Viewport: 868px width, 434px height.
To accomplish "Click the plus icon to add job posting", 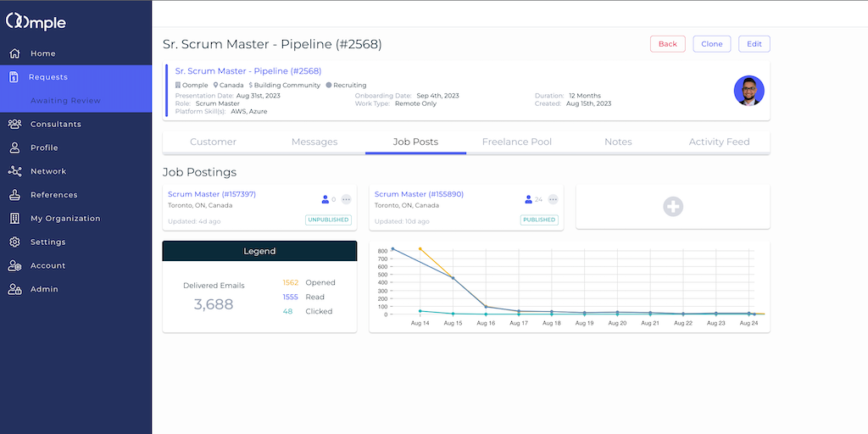I will point(673,207).
